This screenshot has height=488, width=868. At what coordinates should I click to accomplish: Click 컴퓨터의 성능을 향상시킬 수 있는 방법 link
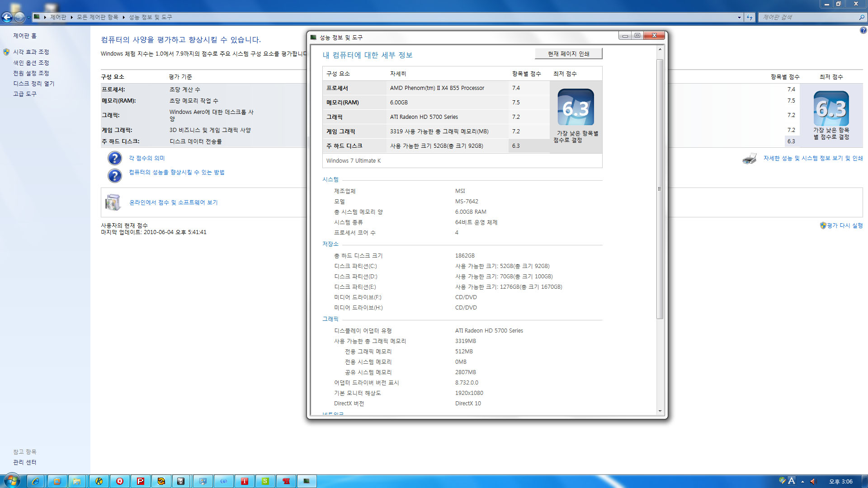coord(177,172)
